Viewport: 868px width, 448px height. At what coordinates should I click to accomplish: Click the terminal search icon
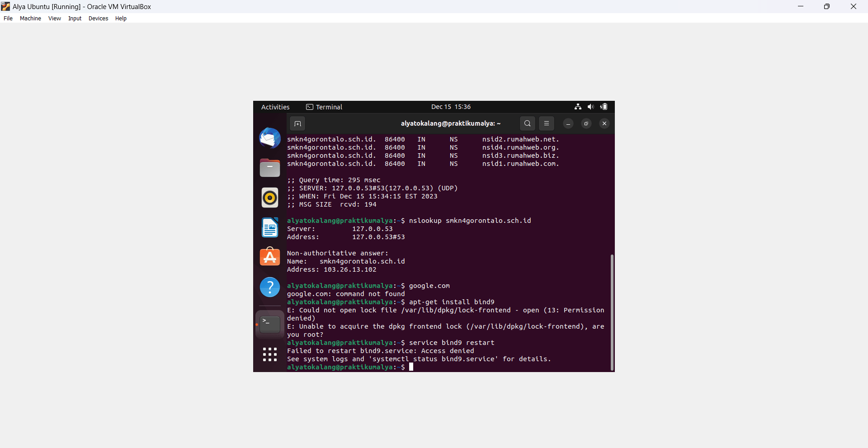(528, 123)
